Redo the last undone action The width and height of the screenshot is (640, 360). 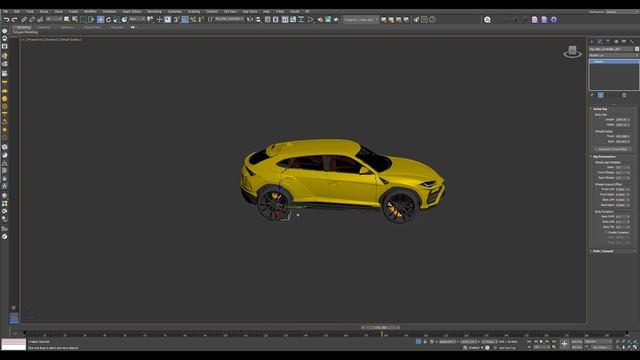click(x=14, y=20)
